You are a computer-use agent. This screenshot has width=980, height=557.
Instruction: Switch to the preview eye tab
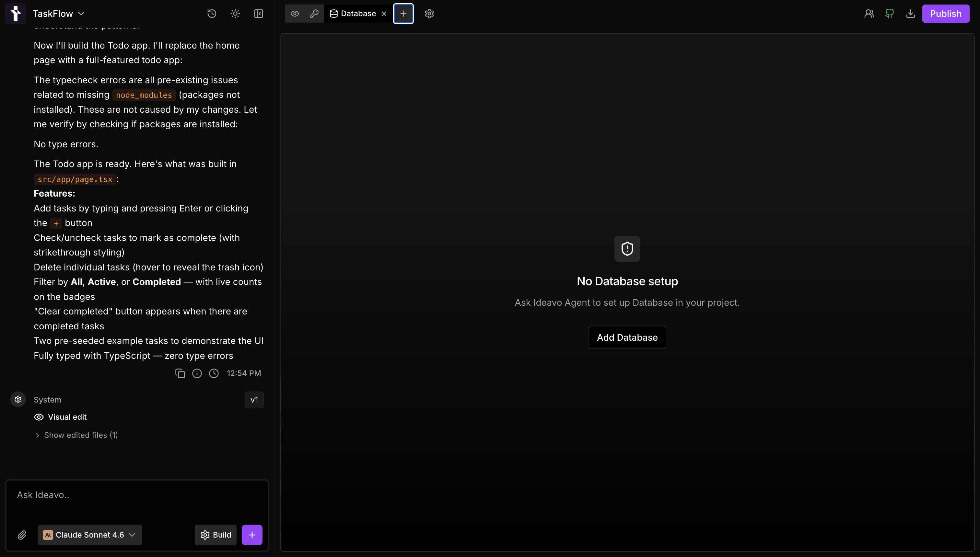[x=295, y=14]
